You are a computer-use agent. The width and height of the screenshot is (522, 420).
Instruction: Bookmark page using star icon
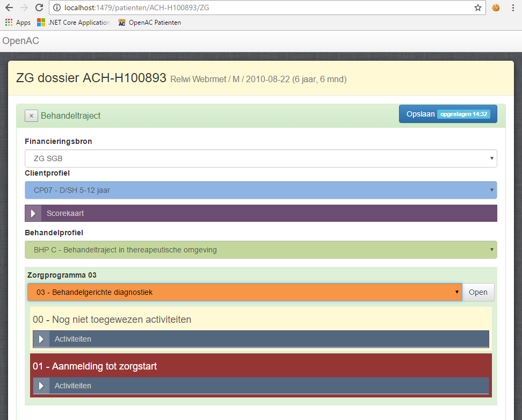pyautogui.click(x=477, y=8)
